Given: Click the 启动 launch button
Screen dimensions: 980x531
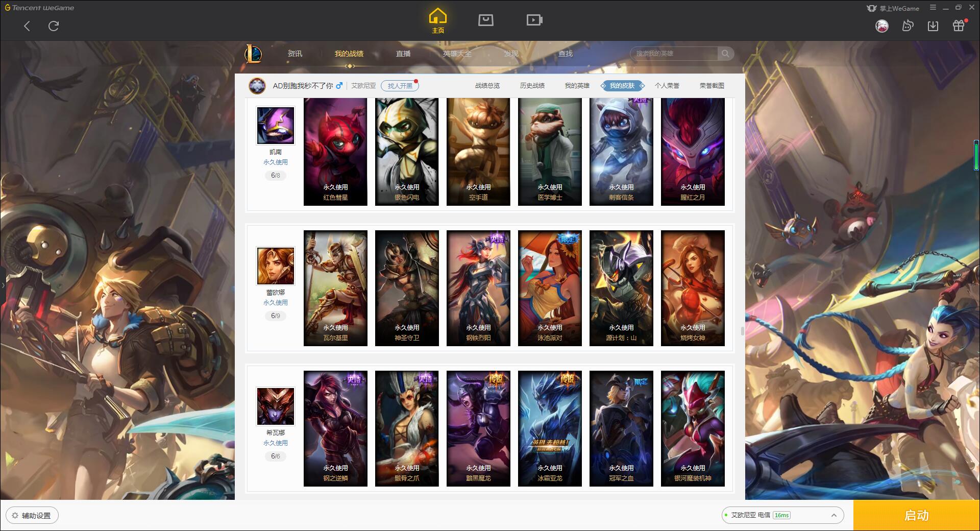Looking at the screenshot, I should [x=917, y=516].
